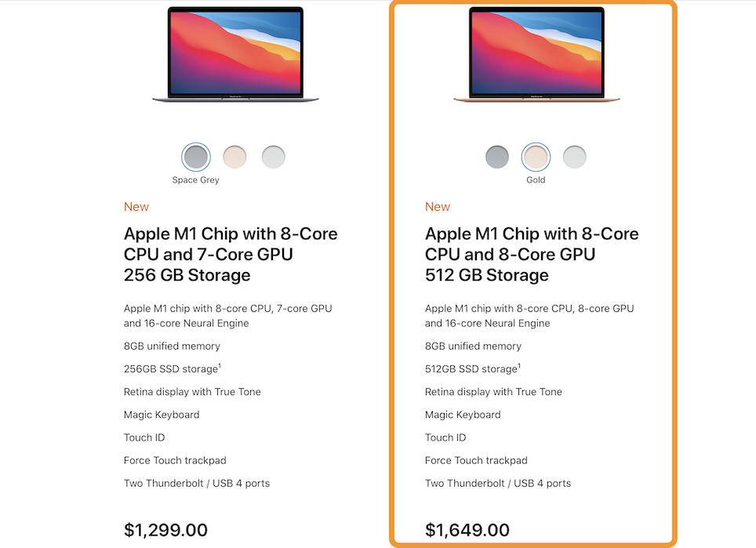This screenshot has height=548, width=756.
Task: Choose Gold color for the 256 GB model
Action: coord(234,157)
